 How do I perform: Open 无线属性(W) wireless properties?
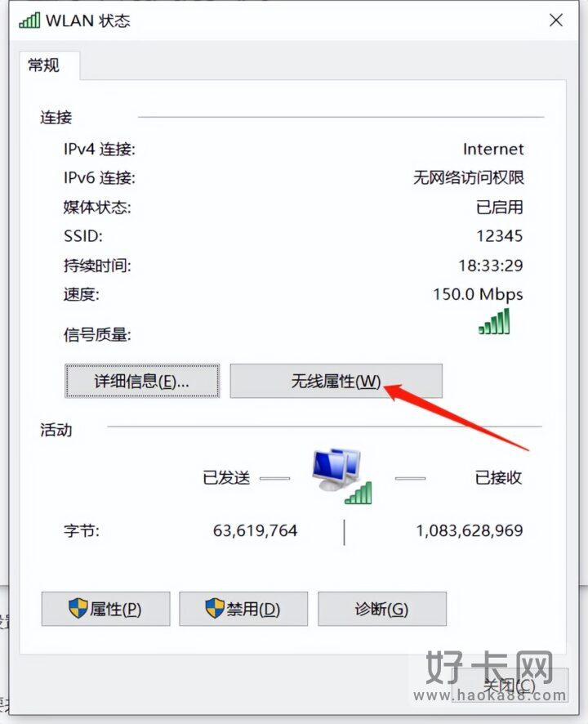pos(336,381)
